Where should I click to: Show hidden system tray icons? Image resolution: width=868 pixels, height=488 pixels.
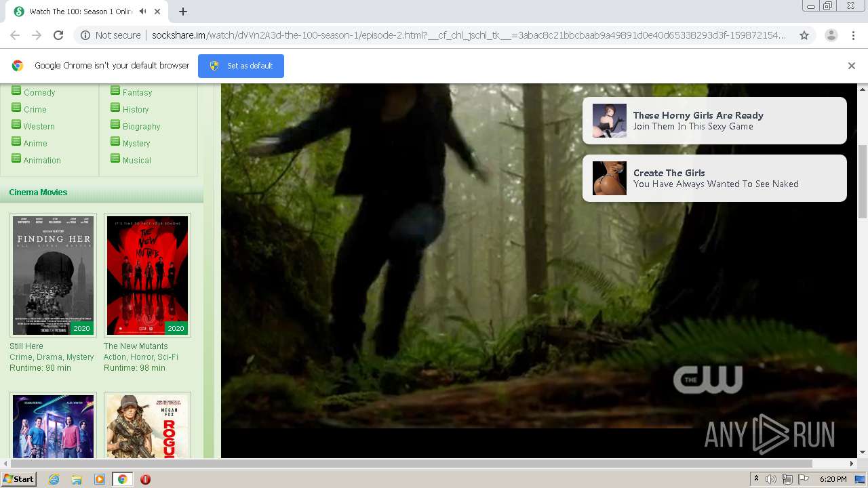tap(756, 479)
